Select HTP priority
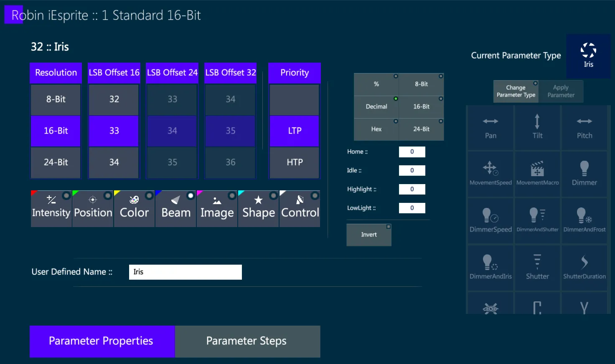This screenshot has height=364, width=615. [x=295, y=162]
